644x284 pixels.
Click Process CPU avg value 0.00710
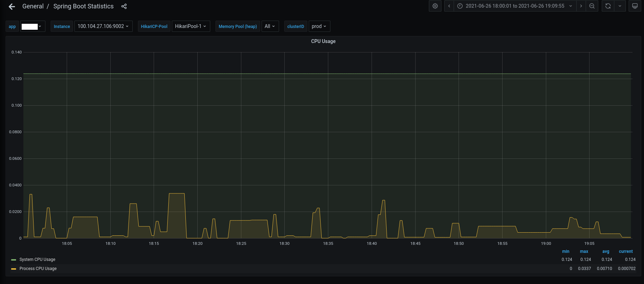[605, 269]
